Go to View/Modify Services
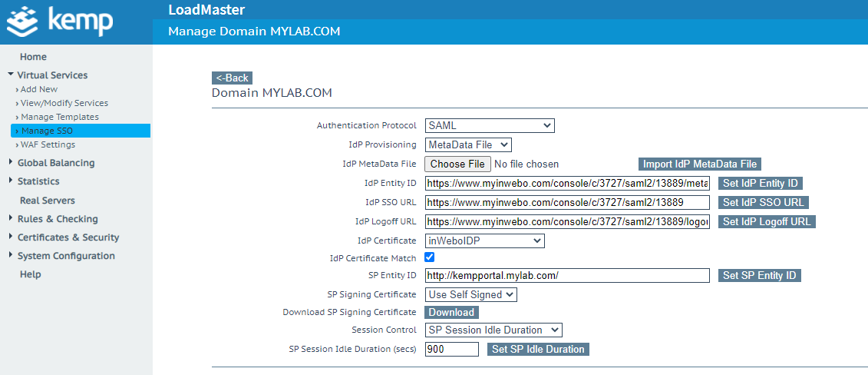Image resolution: width=868 pixels, height=375 pixels. 64,103
